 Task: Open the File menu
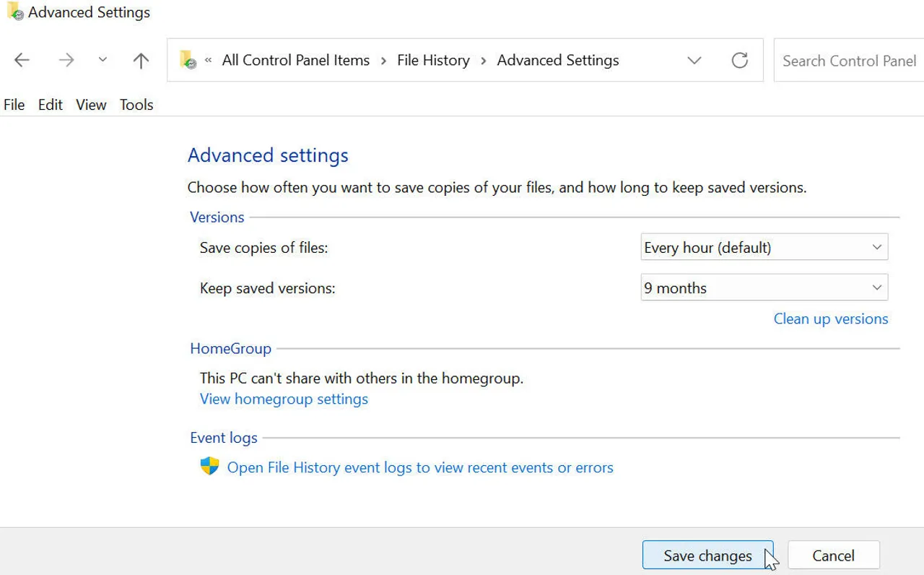[x=14, y=105]
